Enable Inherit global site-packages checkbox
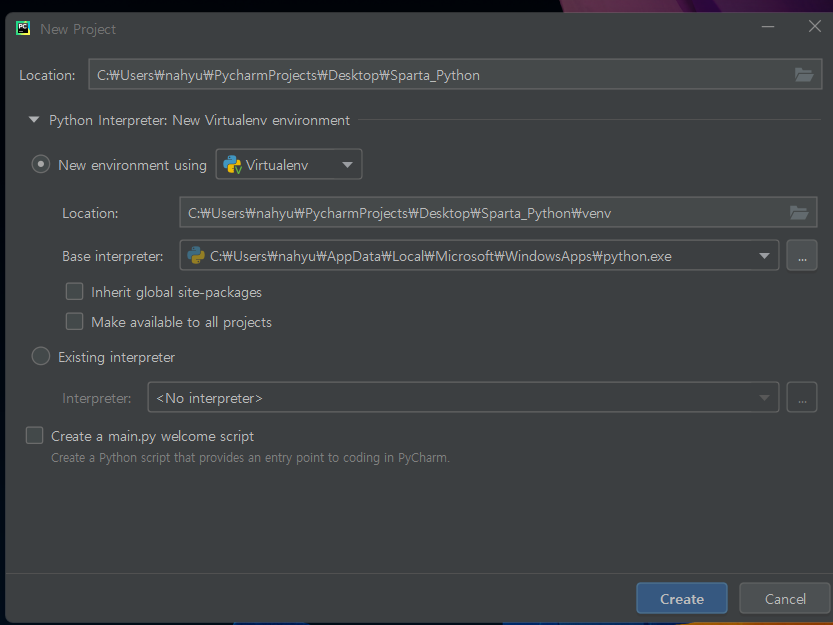 pos(74,292)
